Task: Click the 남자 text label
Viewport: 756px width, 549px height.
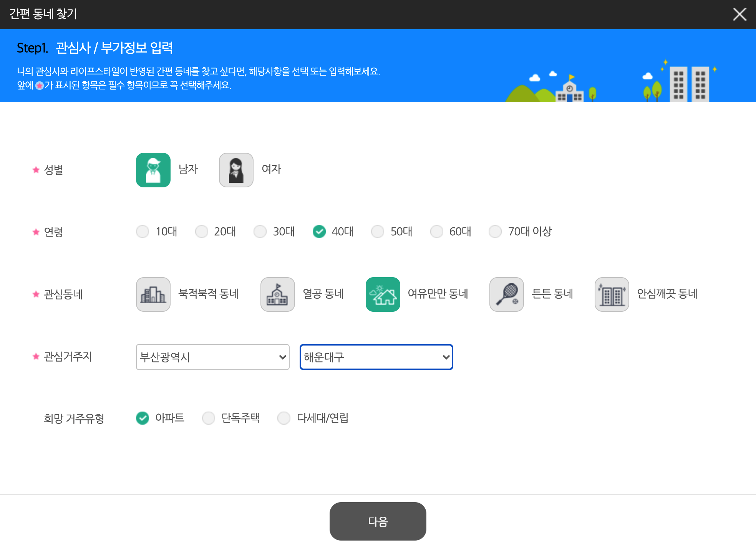Action: point(188,169)
